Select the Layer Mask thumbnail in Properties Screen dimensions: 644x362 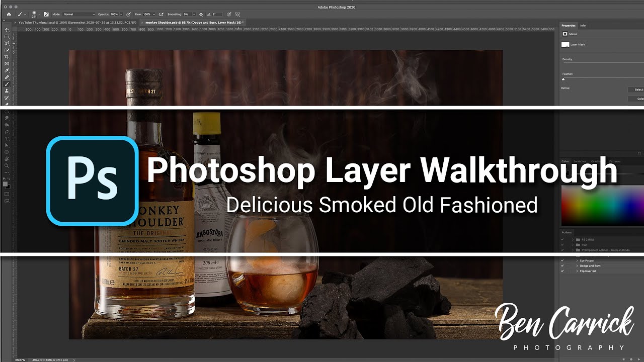[565, 44]
